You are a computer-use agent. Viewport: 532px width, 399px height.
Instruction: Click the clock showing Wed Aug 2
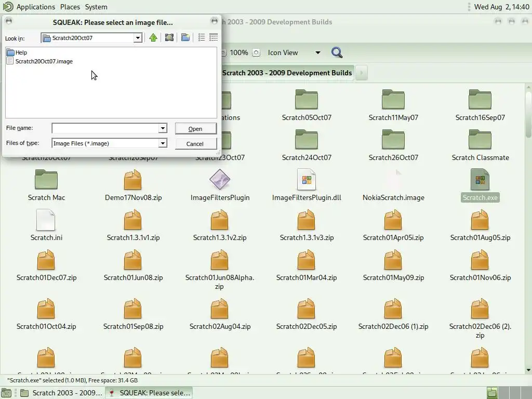click(x=501, y=7)
